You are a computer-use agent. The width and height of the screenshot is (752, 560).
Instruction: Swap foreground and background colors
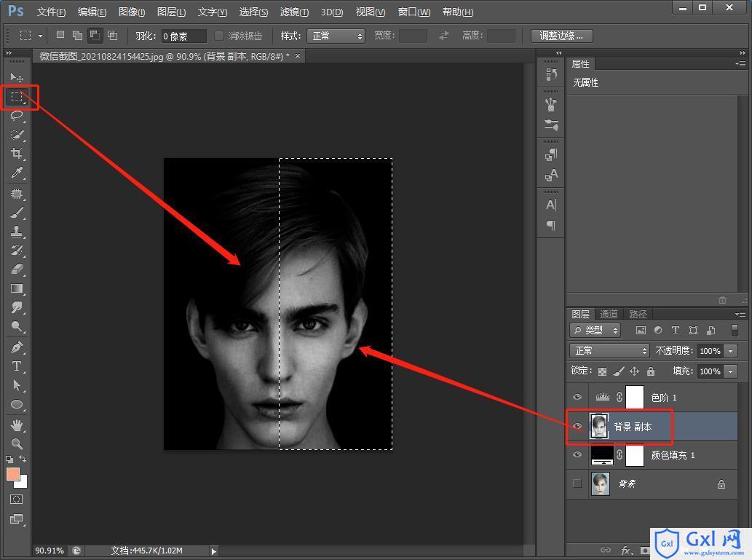(23, 459)
